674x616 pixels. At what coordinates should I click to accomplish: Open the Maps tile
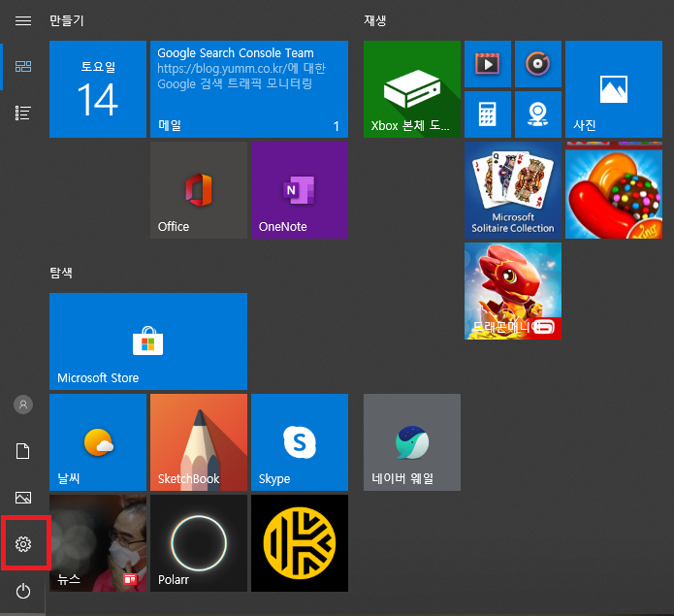coord(538,114)
